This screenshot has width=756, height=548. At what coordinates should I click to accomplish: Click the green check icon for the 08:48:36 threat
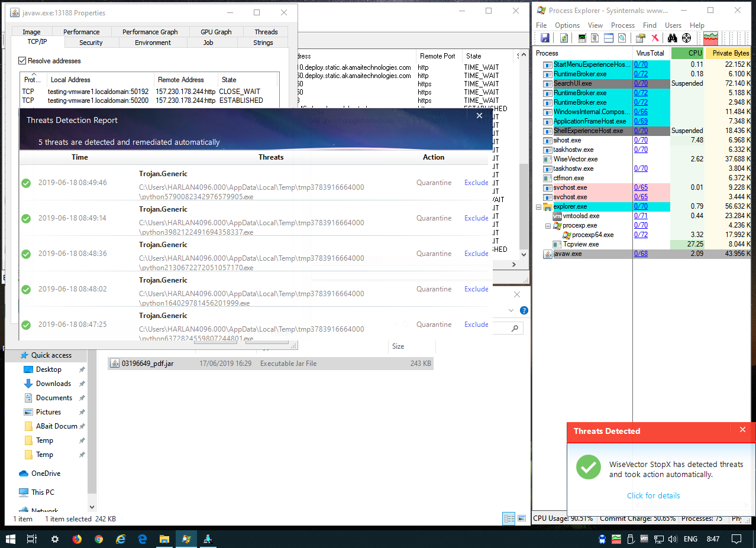click(x=26, y=254)
